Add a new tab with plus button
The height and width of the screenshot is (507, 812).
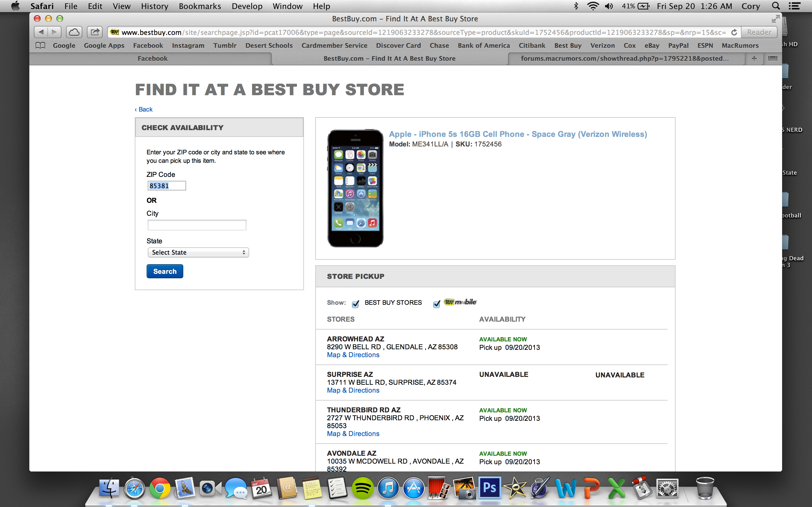point(754,58)
